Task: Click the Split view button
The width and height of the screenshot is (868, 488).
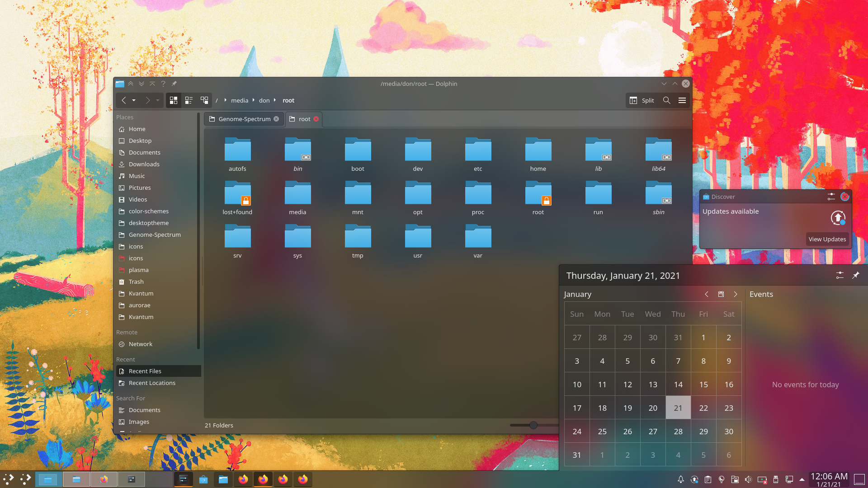Action: click(x=642, y=100)
